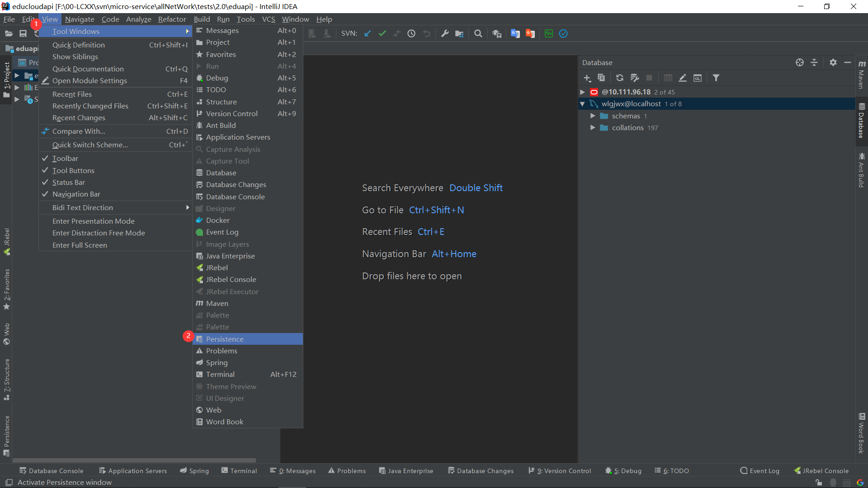Click the SVN Update Project arrow icon
This screenshot has height=488, width=868.
tap(368, 33)
